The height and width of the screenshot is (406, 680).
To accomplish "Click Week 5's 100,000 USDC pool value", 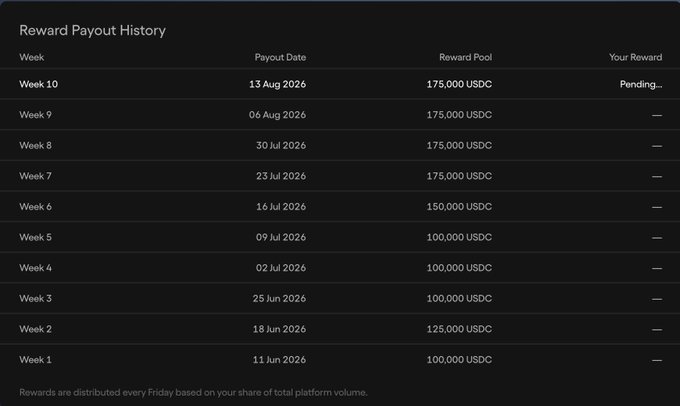I will tap(459, 237).
